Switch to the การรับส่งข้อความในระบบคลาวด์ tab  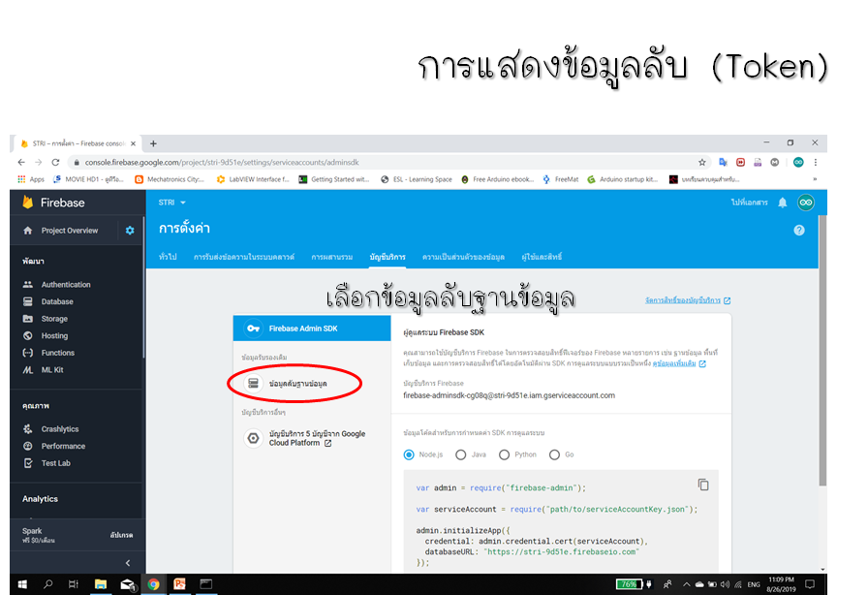click(x=243, y=257)
